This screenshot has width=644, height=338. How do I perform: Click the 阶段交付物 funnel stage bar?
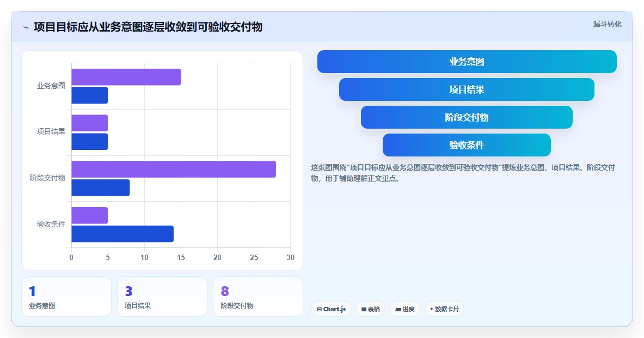tap(467, 117)
